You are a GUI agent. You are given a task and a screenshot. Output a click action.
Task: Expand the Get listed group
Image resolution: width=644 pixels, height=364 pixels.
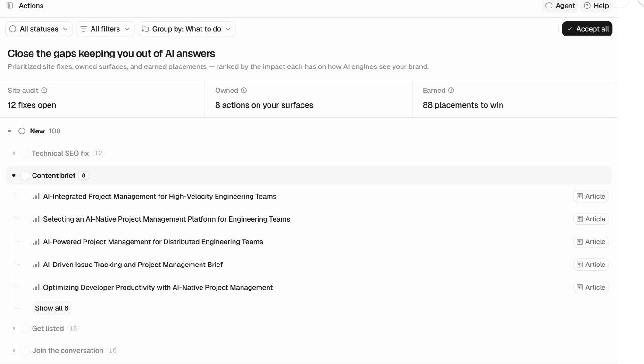[x=14, y=328]
